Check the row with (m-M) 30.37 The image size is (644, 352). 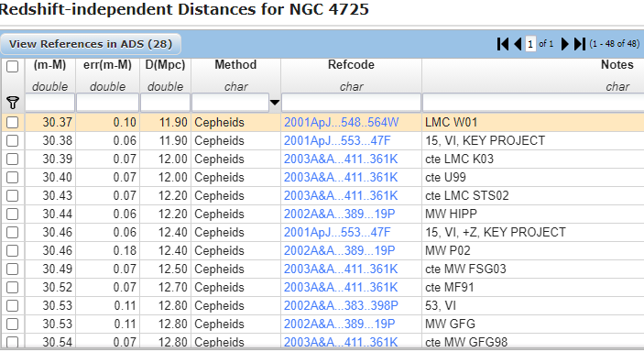click(12, 122)
